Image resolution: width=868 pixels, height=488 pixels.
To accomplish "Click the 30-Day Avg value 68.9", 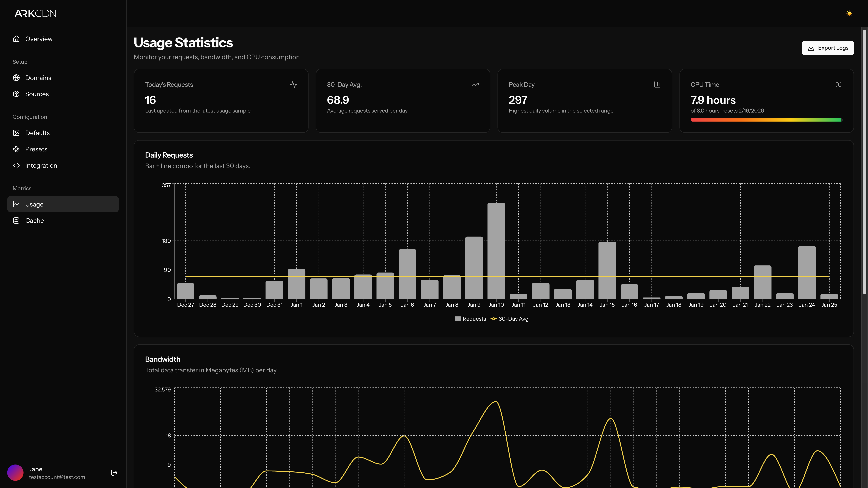I will pyautogui.click(x=338, y=100).
